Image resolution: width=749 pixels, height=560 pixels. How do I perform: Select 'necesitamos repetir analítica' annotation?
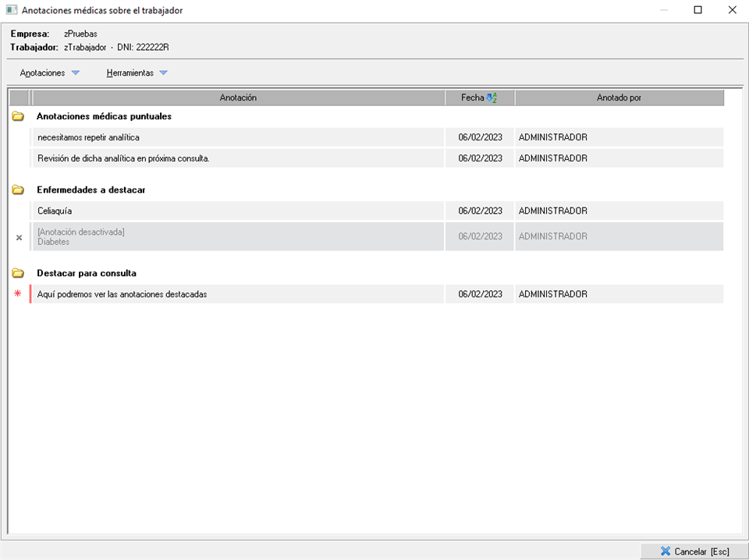pos(237,137)
